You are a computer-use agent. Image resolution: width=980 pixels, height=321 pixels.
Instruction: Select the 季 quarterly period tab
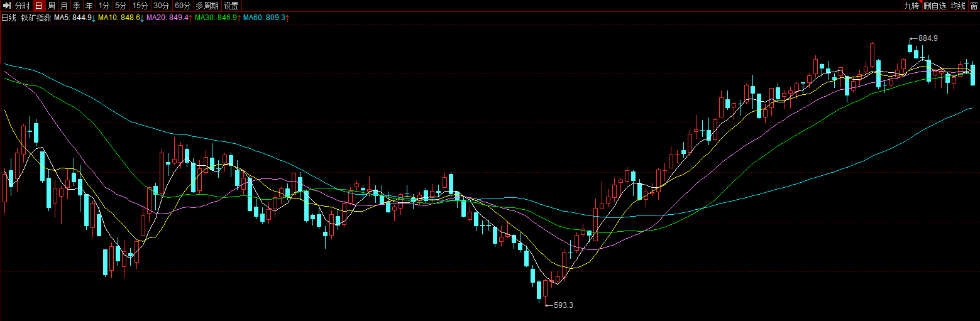[77, 6]
